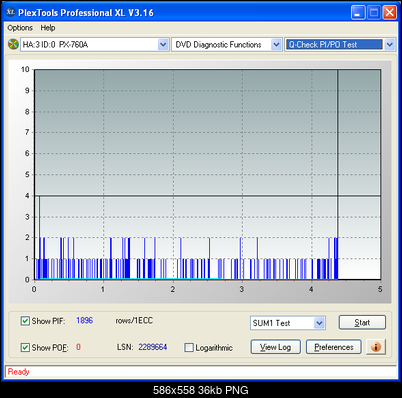Close the PlexTools window

point(389,13)
